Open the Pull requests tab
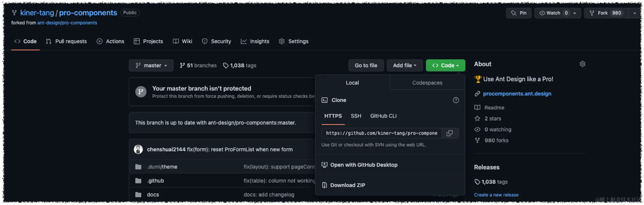This screenshot has height=205, width=644. click(66, 41)
